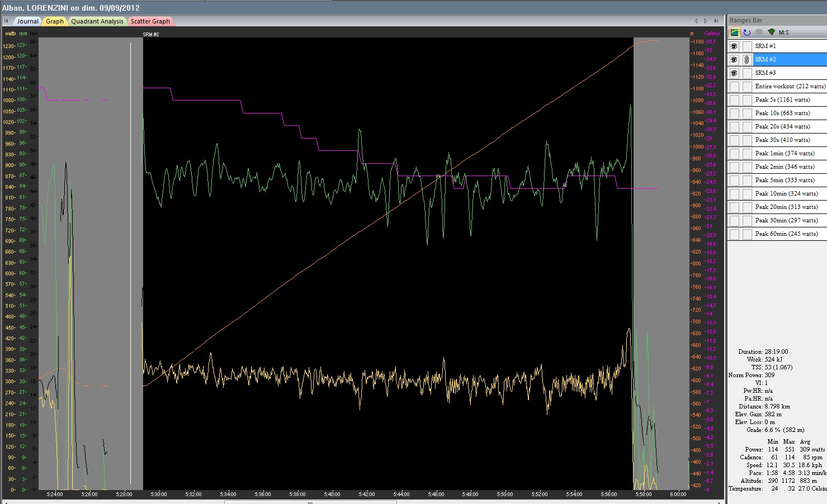Select the highlighted SRM #2 range row

point(790,59)
